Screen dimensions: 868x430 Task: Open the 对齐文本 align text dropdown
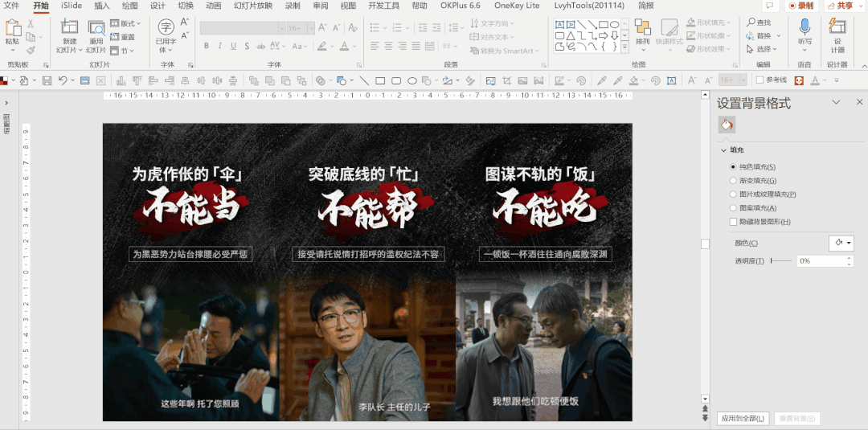coord(492,37)
